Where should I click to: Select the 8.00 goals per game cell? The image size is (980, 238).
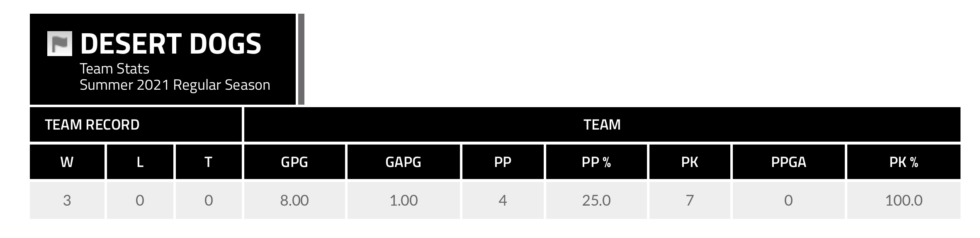(x=294, y=201)
